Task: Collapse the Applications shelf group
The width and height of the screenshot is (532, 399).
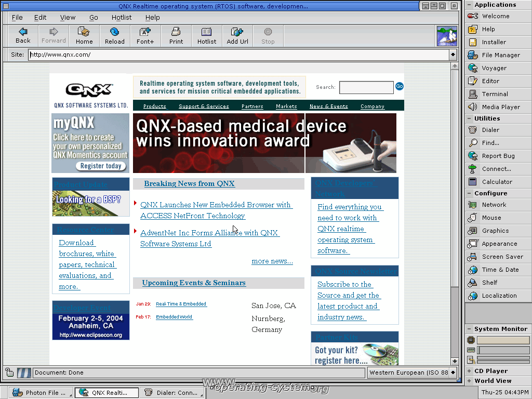Action: coord(469,4)
